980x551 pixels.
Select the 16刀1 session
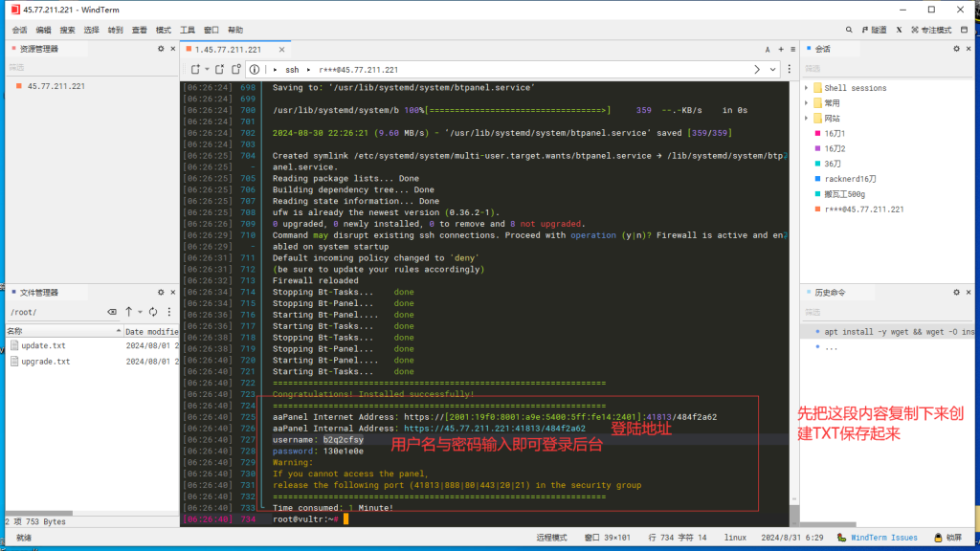tap(834, 134)
